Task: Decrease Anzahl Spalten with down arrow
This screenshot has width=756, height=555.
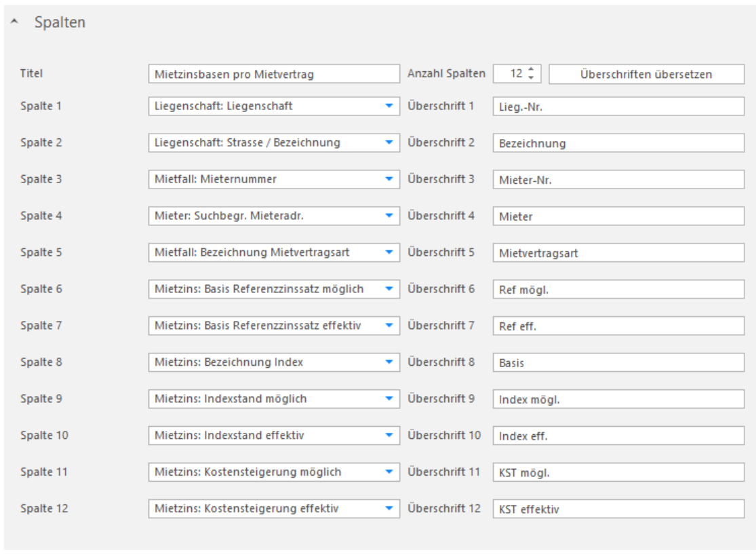Action: 531,78
